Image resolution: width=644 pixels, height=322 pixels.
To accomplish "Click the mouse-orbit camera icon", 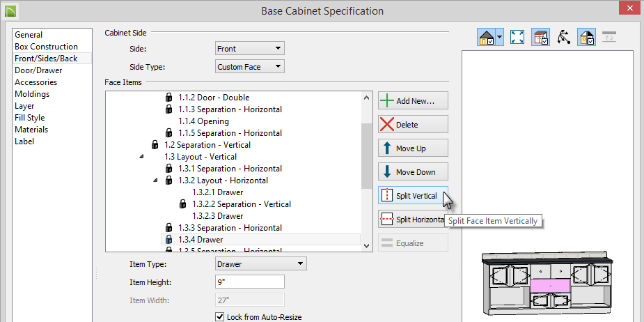I will coord(563,37).
